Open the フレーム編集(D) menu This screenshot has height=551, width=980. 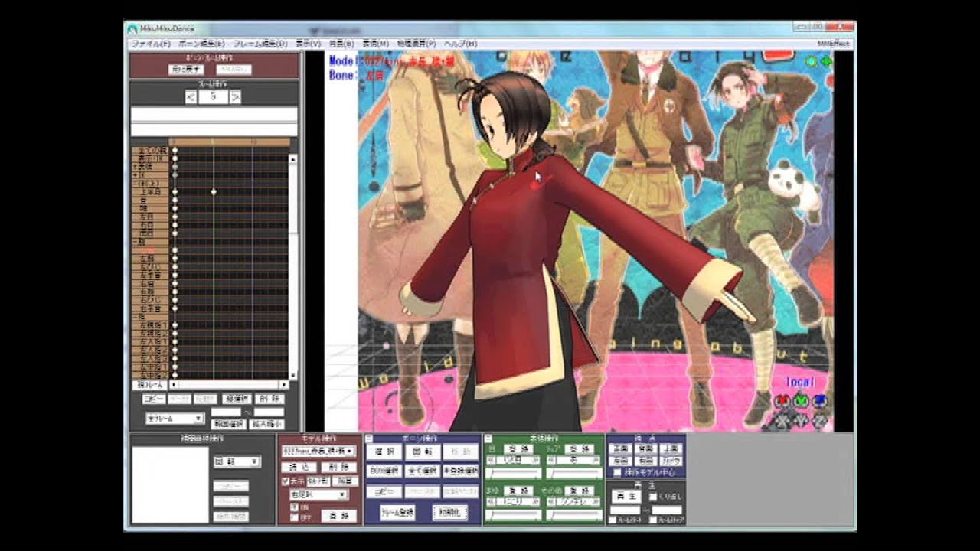pyautogui.click(x=260, y=44)
